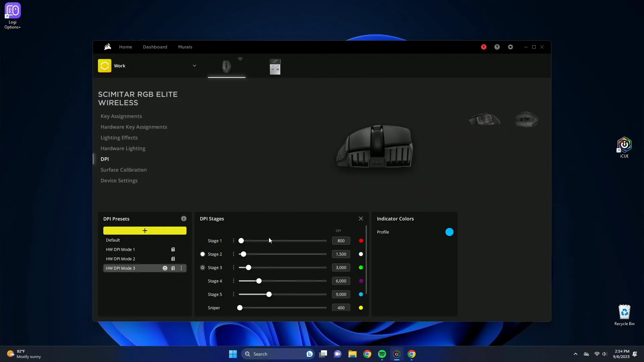Screen dimensions: 644x362
Task: Click HW DPI Mode 3 onboard memory icon
Action: 173,268
